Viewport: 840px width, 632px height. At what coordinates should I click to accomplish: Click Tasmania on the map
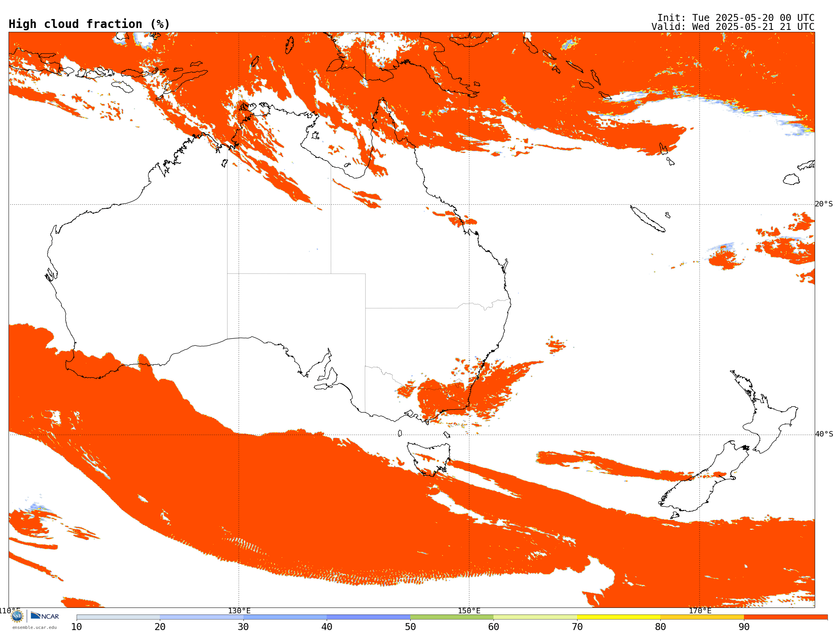pos(429,459)
